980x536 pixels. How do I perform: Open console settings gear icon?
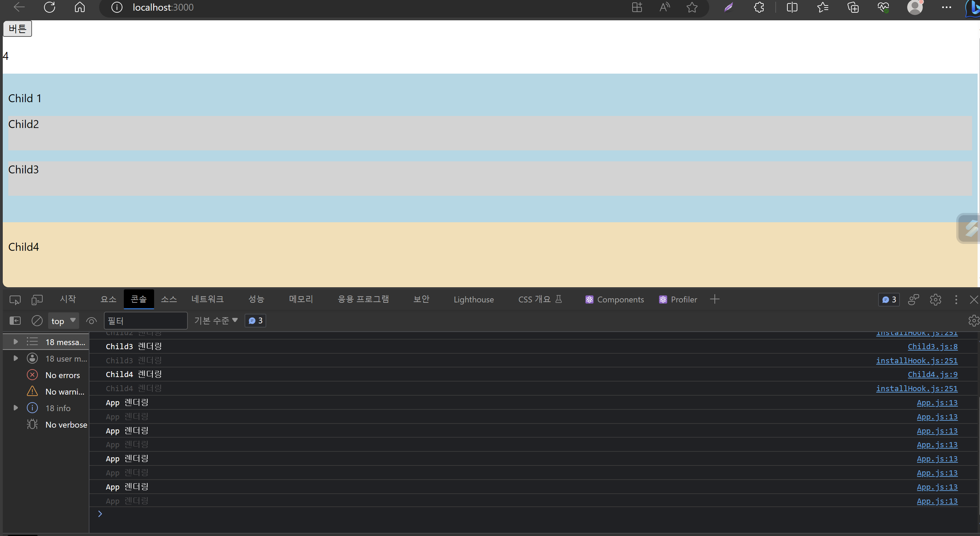click(x=973, y=321)
